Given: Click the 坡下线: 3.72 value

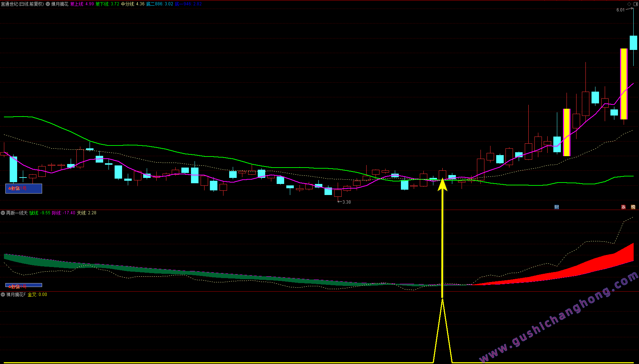Looking at the screenshot, I should (x=107, y=4).
